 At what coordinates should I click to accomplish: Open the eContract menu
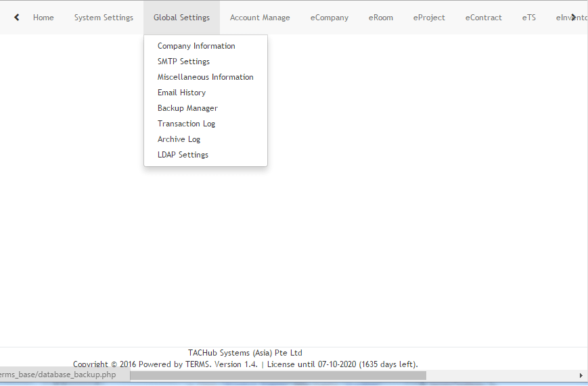pos(483,18)
